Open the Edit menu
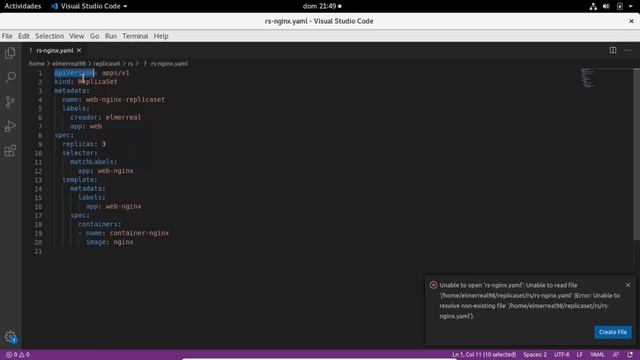The height and width of the screenshot is (360, 640). [x=24, y=36]
